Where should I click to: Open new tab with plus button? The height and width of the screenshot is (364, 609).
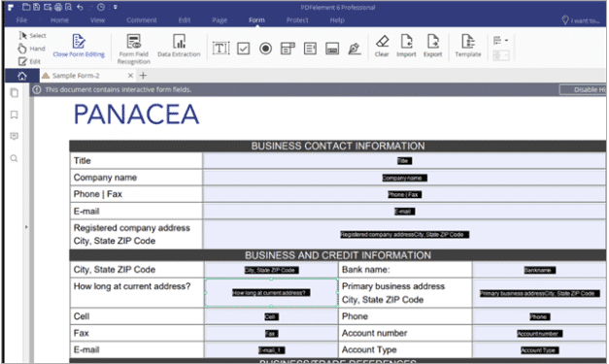coord(143,76)
